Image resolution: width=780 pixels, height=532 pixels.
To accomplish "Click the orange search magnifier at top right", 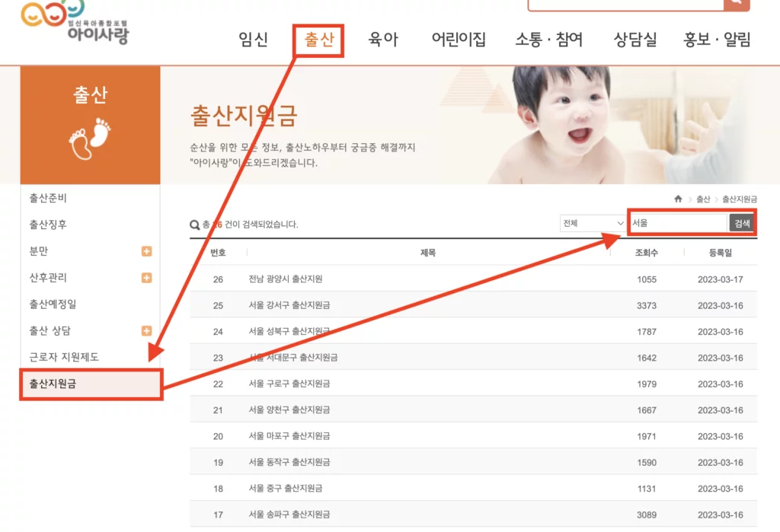I will coord(734,4).
